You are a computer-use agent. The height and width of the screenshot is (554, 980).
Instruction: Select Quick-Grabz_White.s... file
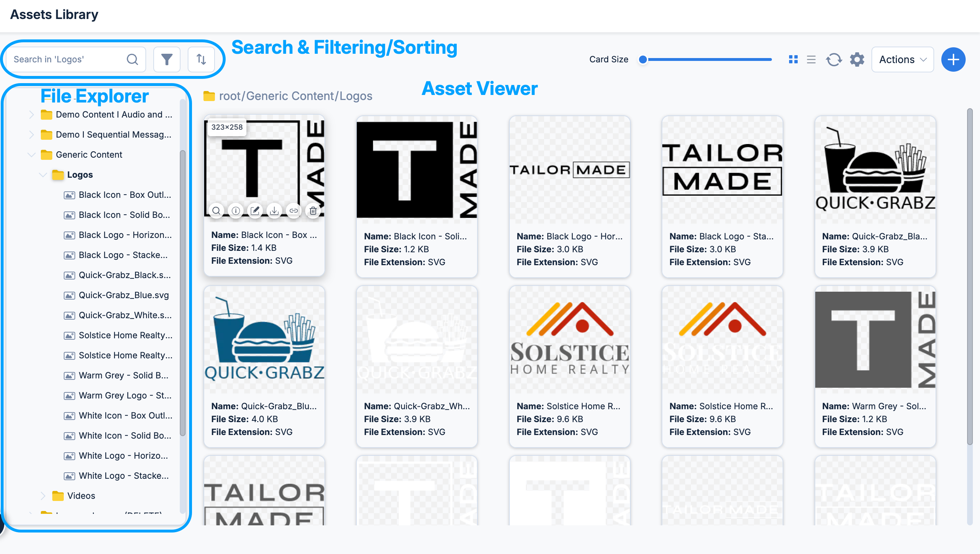[125, 315]
